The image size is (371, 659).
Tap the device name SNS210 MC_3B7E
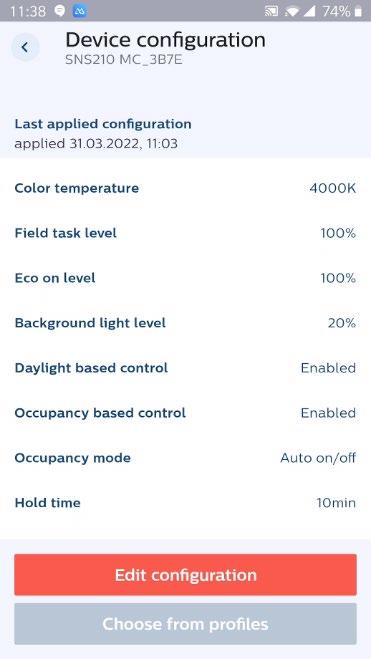click(x=124, y=60)
